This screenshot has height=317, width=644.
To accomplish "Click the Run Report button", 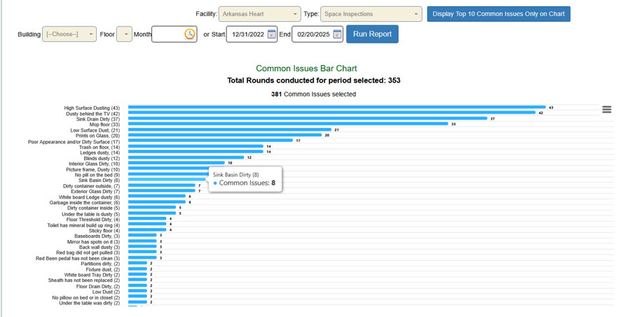I will click(x=372, y=34).
